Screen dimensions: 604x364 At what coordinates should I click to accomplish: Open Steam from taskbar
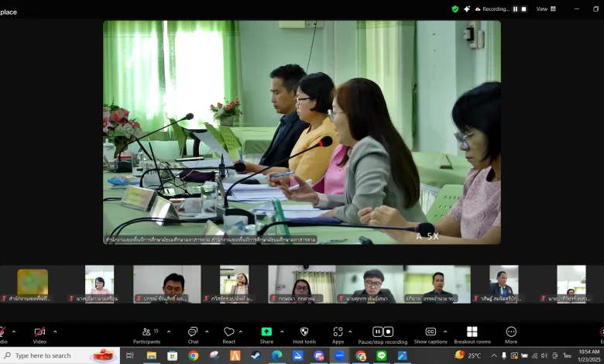pyautogui.click(x=256, y=355)
